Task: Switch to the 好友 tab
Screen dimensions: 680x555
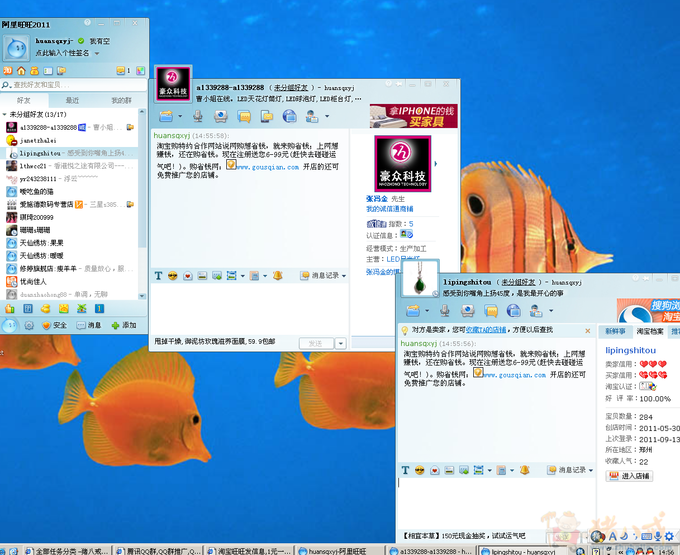Action: (24, 101)
